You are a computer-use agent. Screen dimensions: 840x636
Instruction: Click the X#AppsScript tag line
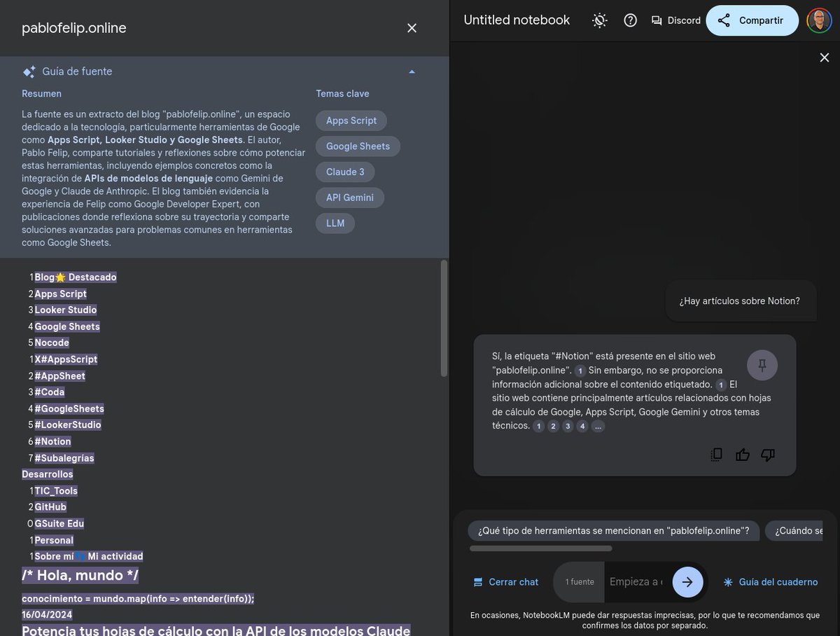66,359
